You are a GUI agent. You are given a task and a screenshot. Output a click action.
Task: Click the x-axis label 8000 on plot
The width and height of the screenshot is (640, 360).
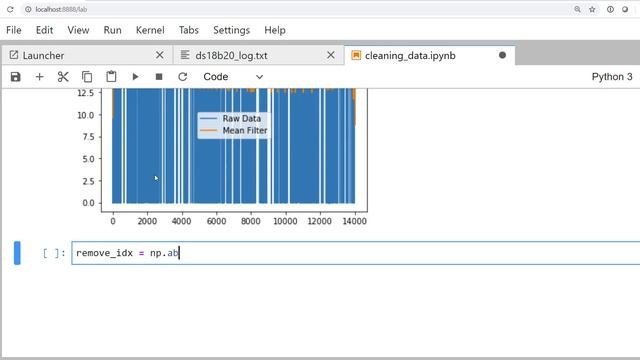[x=250, y=221]
